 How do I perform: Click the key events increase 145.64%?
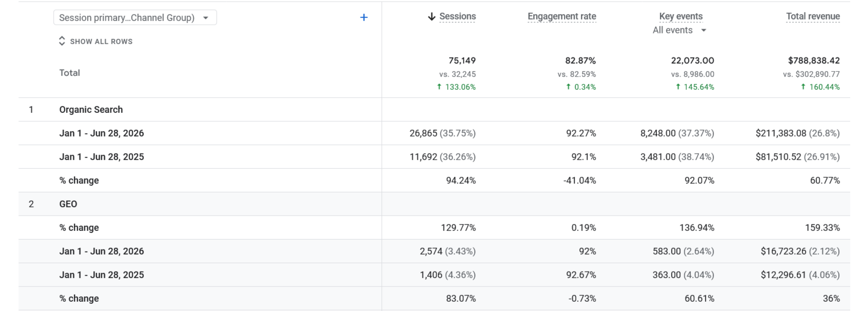click(x=695, y=87)
